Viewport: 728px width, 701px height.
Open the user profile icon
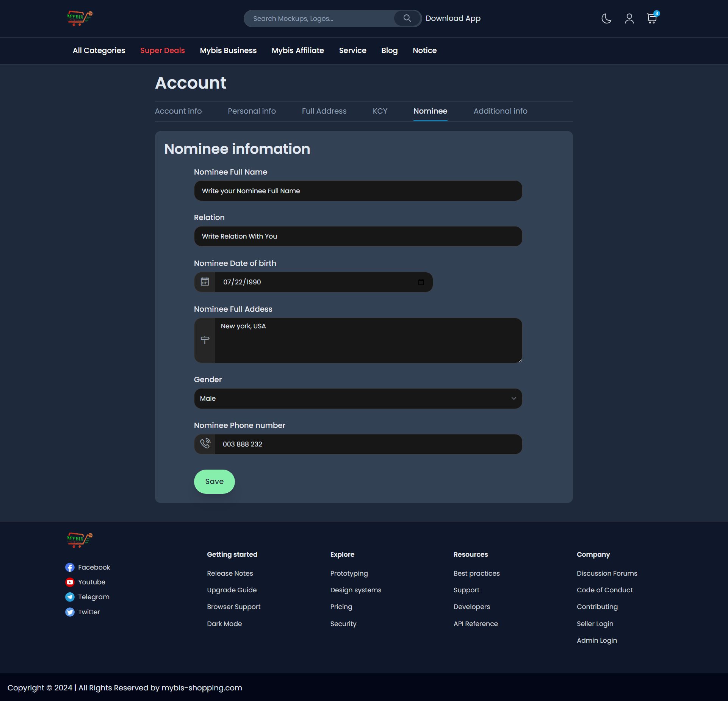pyautogui.click(x=629, y=18)
